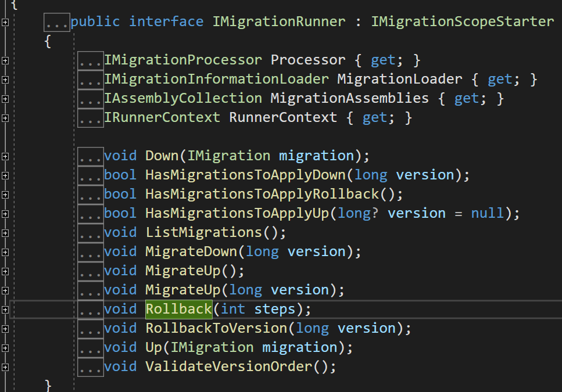Expand margin plus on ListMigrations line
This screenshot has width=562, height=392.
(5, 233)
